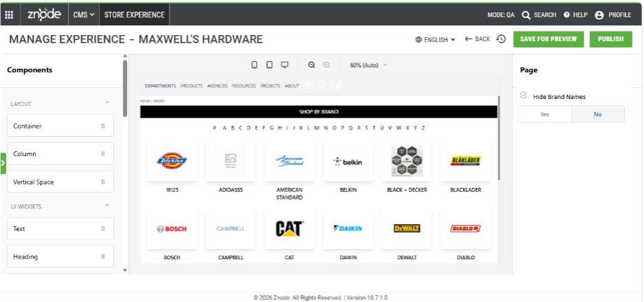The height and width of the screenshot is (302, 644).
Task: Open the apps grid menu icon
Action: point(9,15)
